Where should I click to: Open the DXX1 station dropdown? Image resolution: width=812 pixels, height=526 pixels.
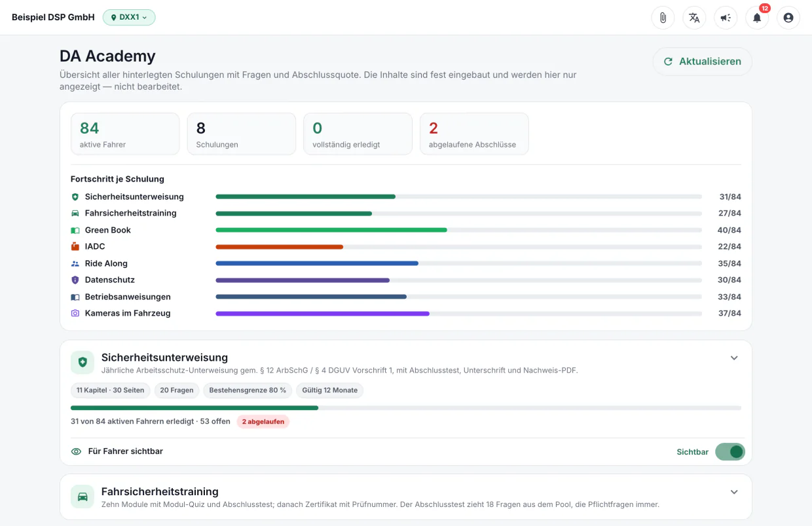[129, 18]
